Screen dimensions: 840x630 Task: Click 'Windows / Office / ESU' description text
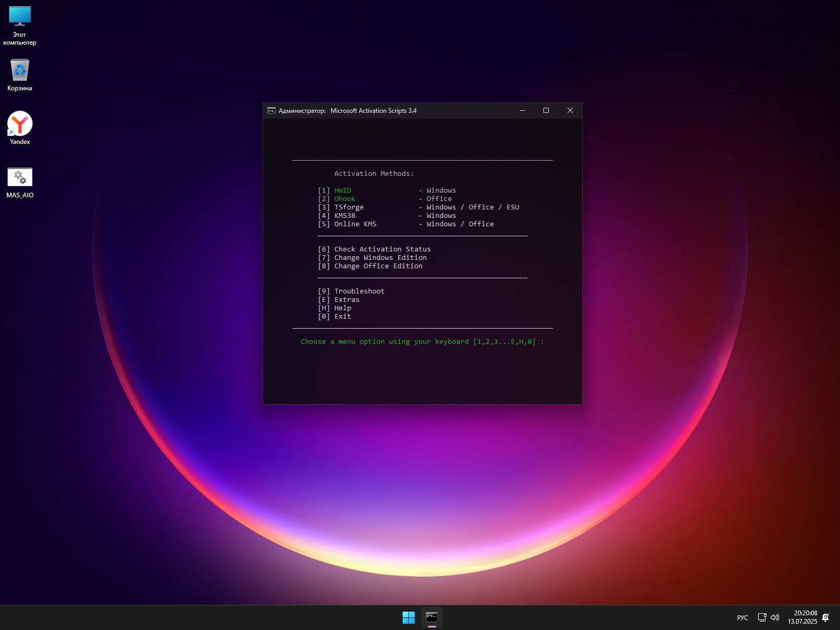point(473,207)
